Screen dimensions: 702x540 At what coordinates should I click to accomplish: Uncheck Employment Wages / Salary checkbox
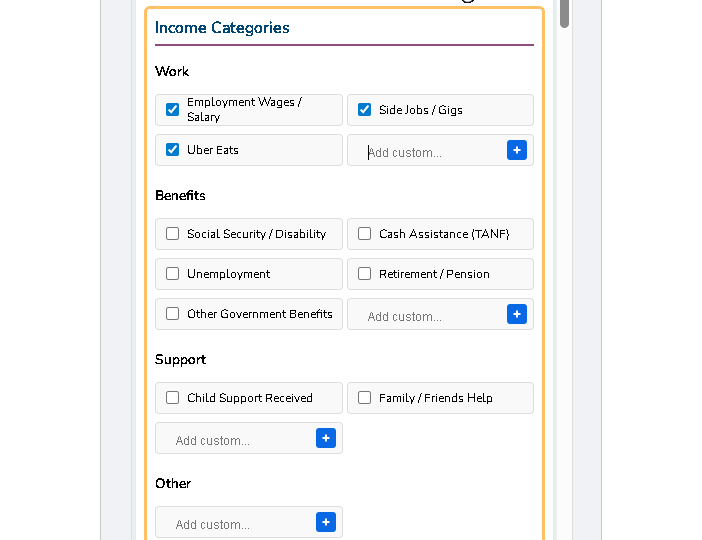[172, 110]
